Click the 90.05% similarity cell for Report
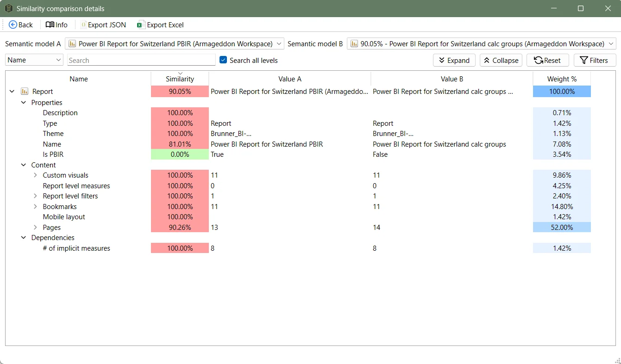Viewport: 621px width, 364px height. tap(180, 92)
